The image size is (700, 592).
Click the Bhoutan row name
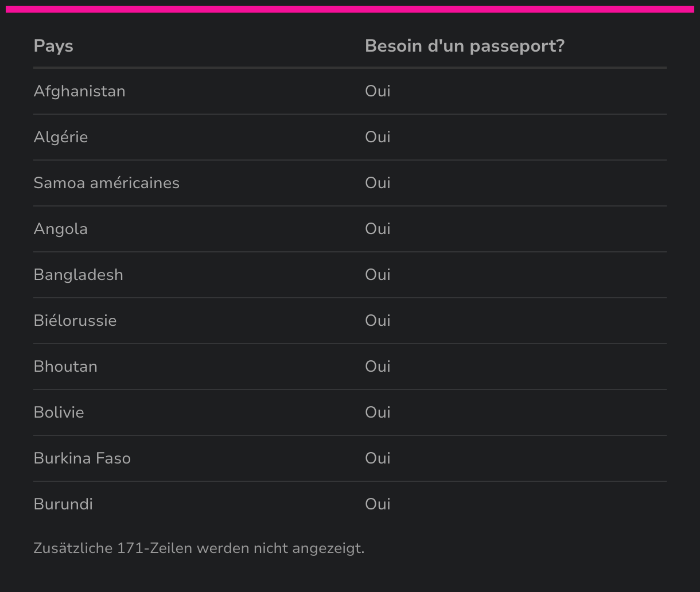(65, 367)
